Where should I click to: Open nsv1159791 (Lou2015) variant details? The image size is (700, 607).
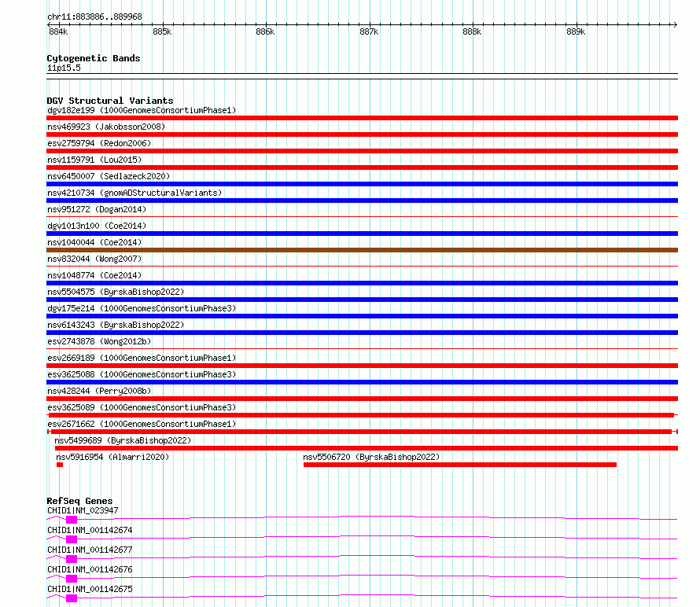[x=94, y=160]
